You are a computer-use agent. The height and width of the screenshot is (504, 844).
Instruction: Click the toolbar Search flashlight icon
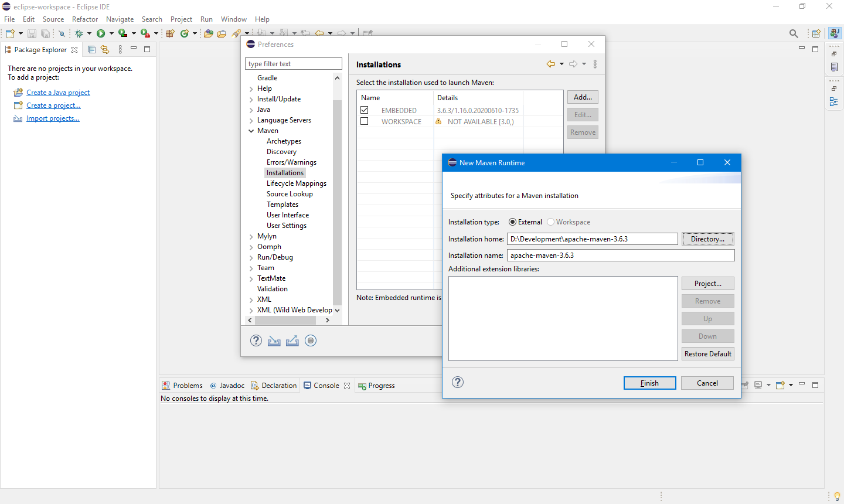pyautogui.click(x=236, y=33)
